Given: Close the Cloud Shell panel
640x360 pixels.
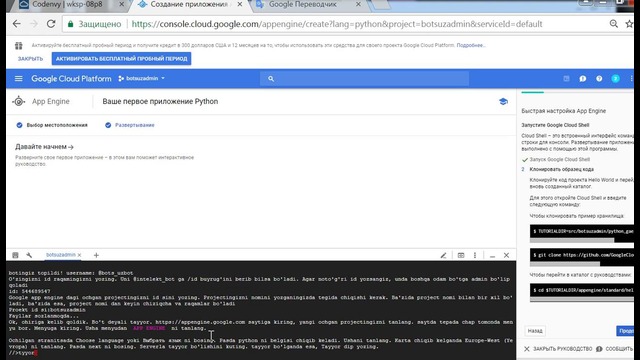Looking at the screenshot, I should coord(506,256).
